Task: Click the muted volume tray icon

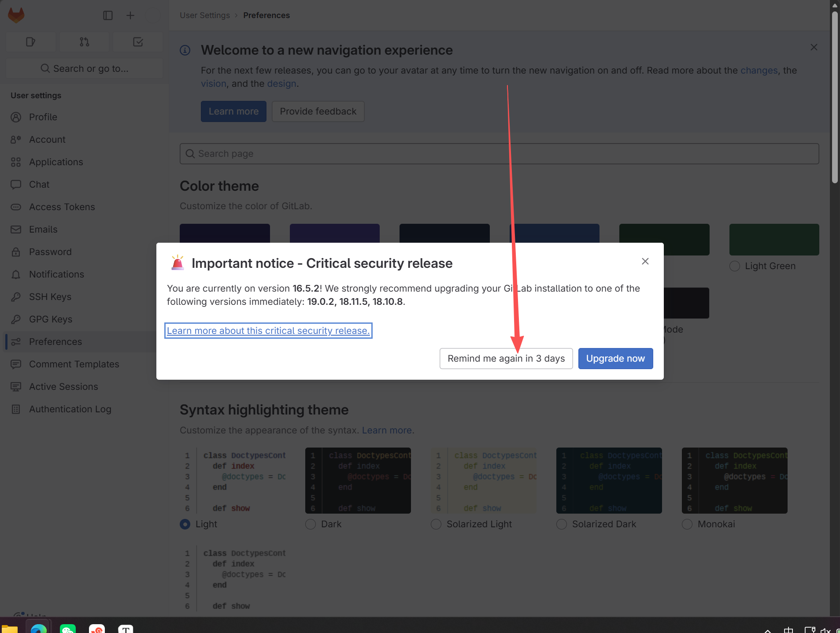Action: coord(825,630)
